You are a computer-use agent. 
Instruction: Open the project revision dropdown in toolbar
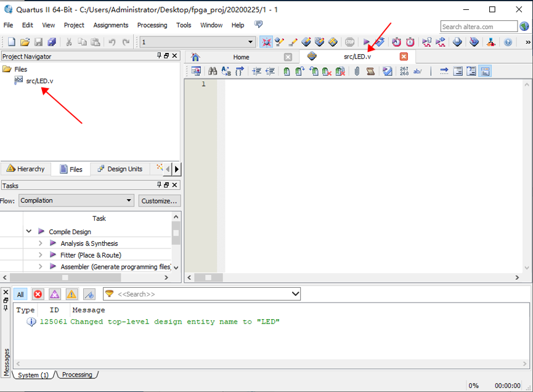coord(197,42)
